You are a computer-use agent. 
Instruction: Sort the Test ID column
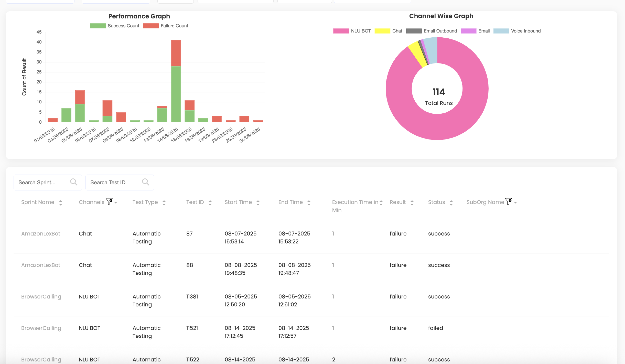[210, 203]
